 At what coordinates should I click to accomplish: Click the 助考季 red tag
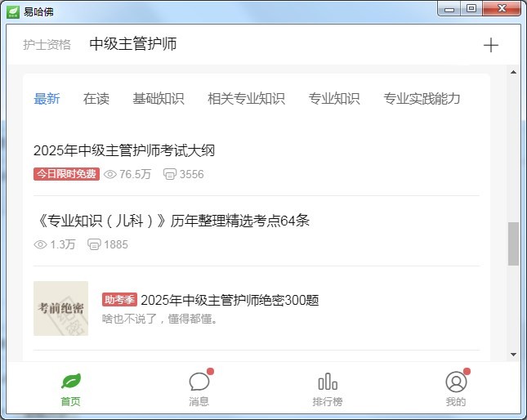119,299
